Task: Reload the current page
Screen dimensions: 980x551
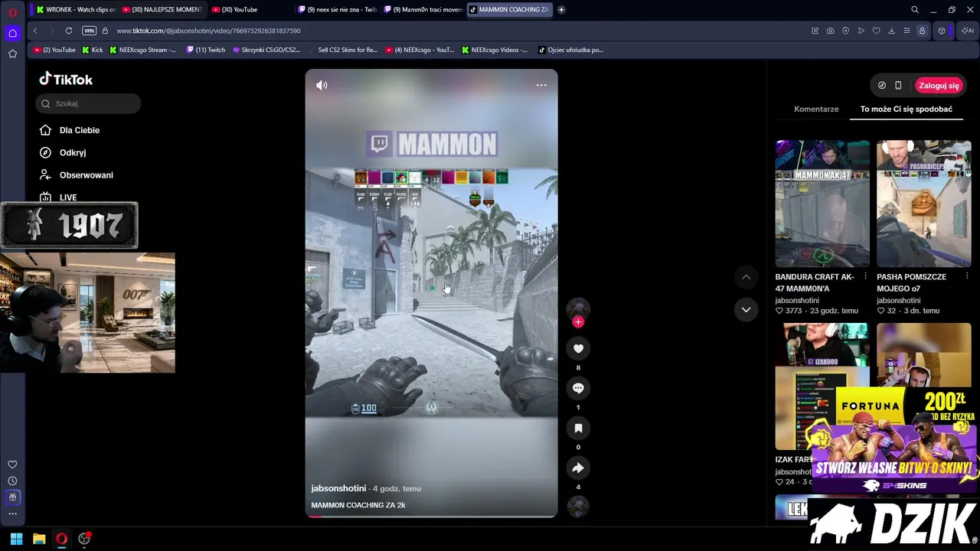Action: [x=69, y=31]
